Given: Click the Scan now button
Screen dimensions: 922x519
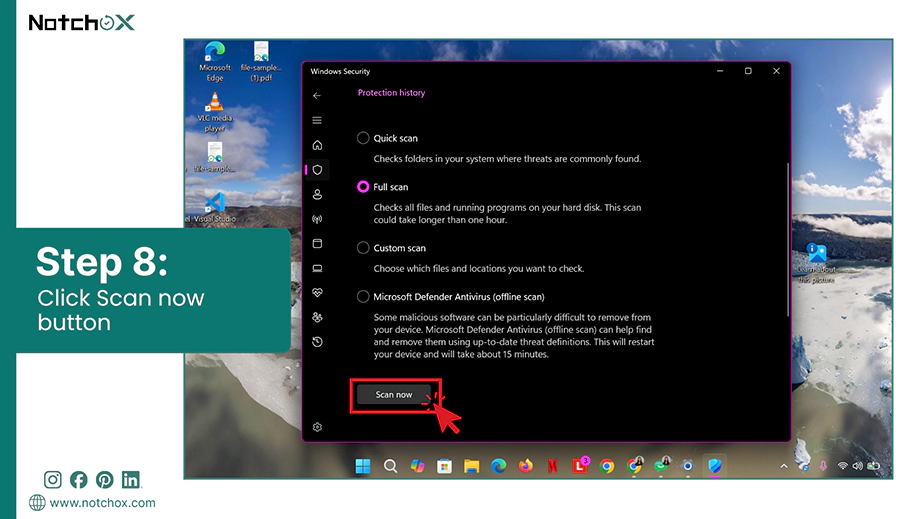Looking at the screenshot, I should (394, 395).
